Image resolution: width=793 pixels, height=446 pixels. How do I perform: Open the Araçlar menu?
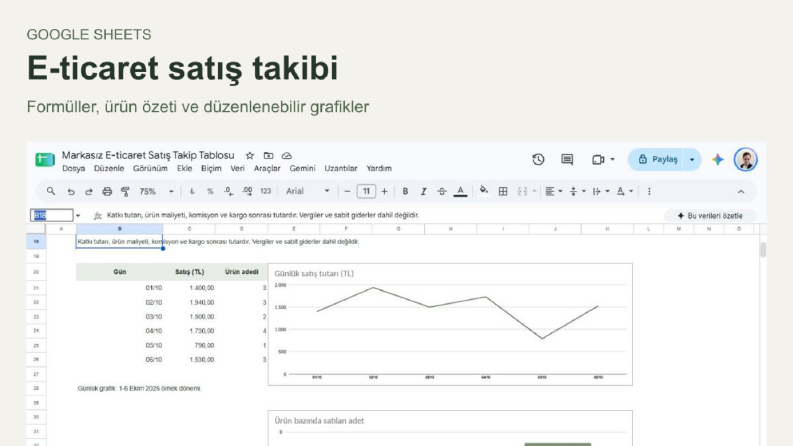tap(267, 168)
